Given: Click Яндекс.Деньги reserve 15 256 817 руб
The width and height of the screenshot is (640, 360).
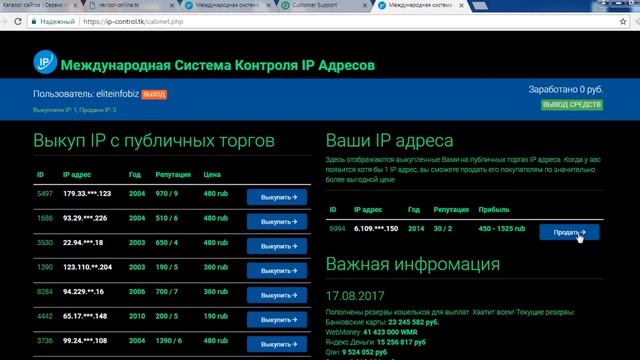Looking at the screenshot, I should click(401, 342).
